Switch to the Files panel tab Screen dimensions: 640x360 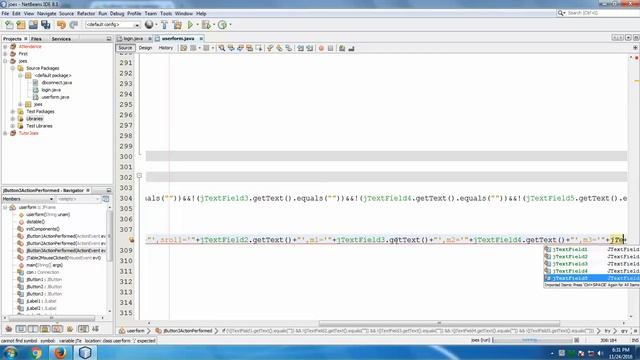click(36, 39)
